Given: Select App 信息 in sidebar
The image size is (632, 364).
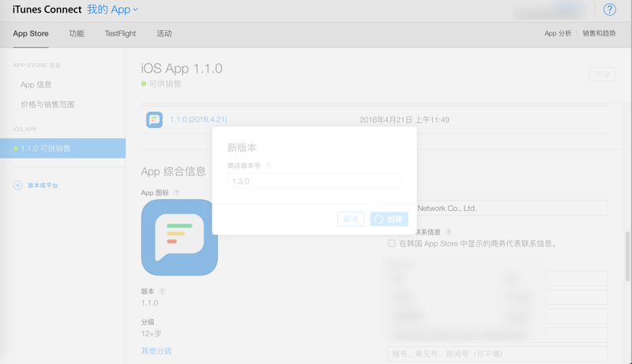Looking at the screenshot, I should pos(36,84).
